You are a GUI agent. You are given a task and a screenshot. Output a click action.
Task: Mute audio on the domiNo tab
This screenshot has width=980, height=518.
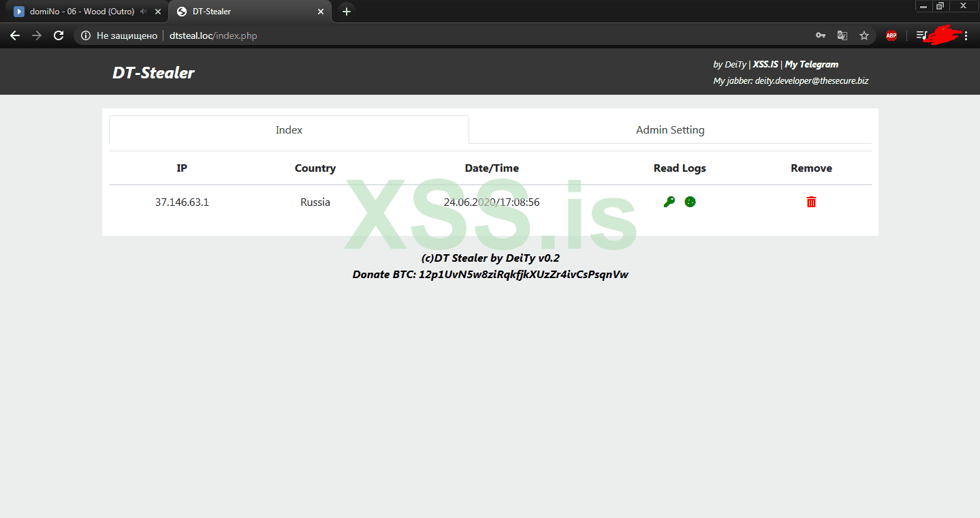tap(143, 12)
